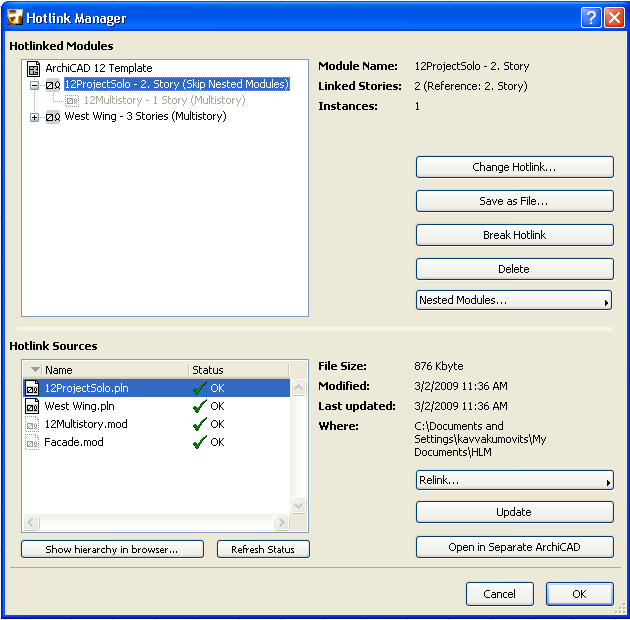
Task: Click the greyed 12Multistory nested module icon
Action: point(72,100)
